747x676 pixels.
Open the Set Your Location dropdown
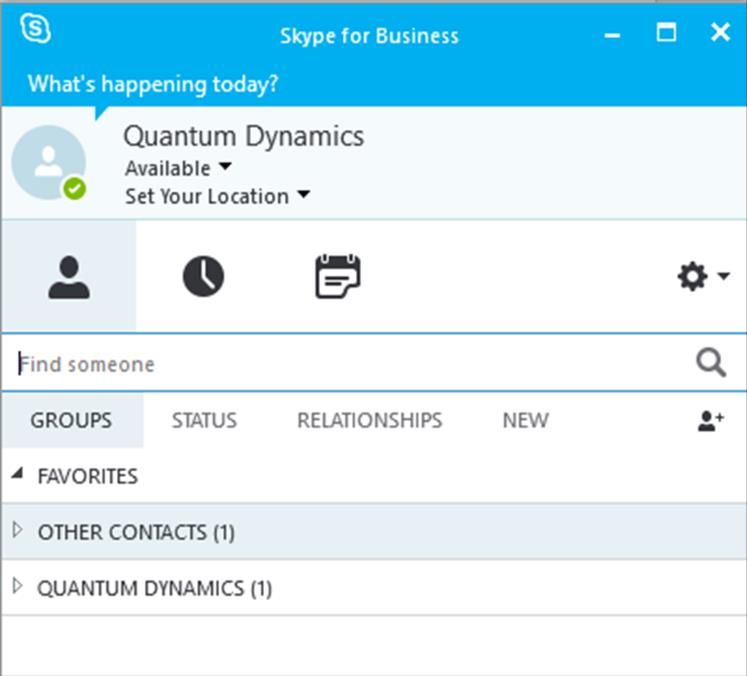[x=217, y=196]
